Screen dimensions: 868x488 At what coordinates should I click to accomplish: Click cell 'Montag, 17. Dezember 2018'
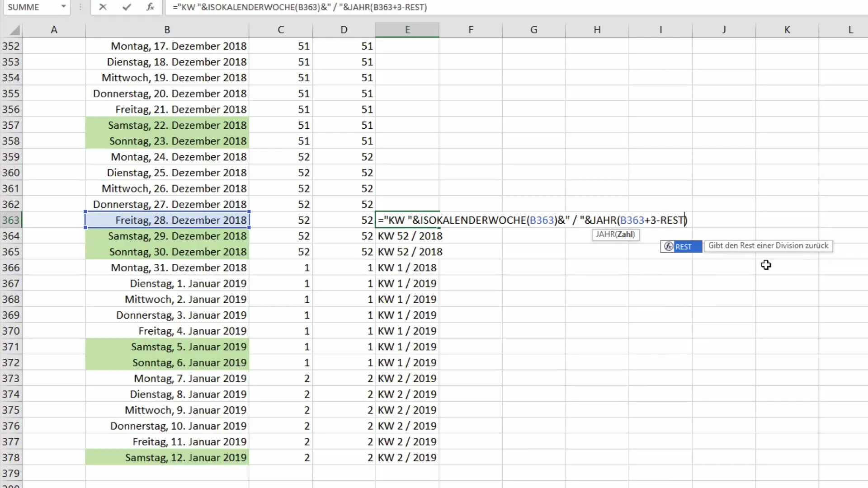167,46
